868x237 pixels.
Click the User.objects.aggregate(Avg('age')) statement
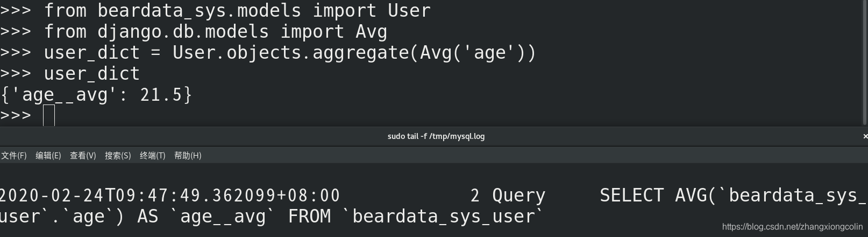click(x=354, y=52)
